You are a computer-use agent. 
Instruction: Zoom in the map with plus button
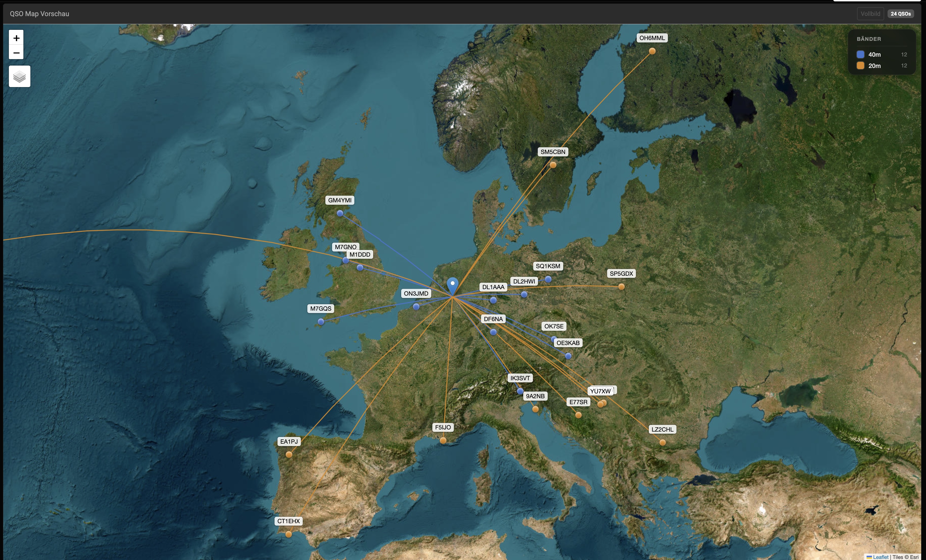click(x=16, y=38)
